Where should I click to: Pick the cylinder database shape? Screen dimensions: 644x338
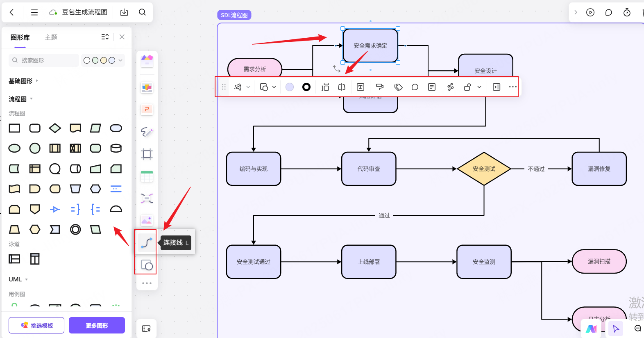116,148
